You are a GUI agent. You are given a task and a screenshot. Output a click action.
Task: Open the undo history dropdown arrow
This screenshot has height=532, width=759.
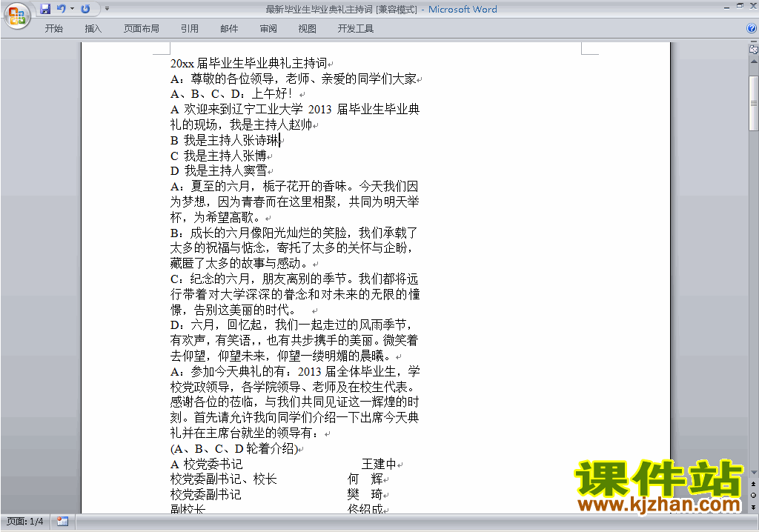(72, 9)
